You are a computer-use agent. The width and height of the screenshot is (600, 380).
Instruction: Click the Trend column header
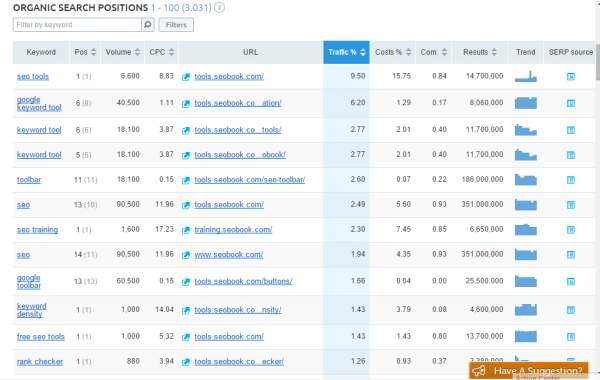point(525,52)
